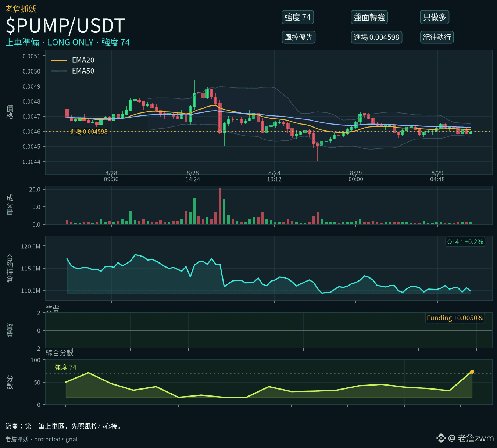Click the 110.0M open interest axis label
This screenshot has width=497, height=448.
pos(31,291)
